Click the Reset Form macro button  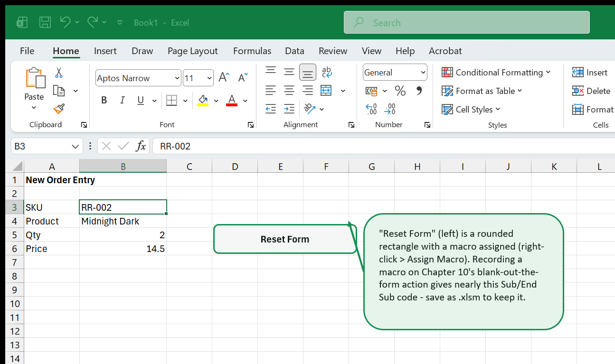[285, 239]
